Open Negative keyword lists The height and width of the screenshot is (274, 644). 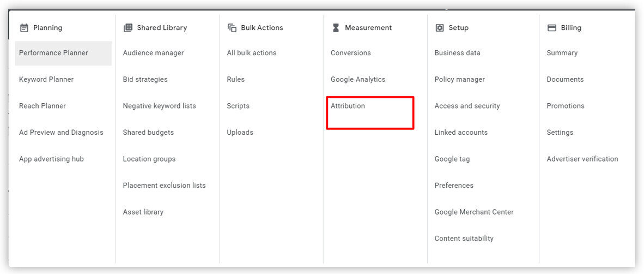pos(159,106)
